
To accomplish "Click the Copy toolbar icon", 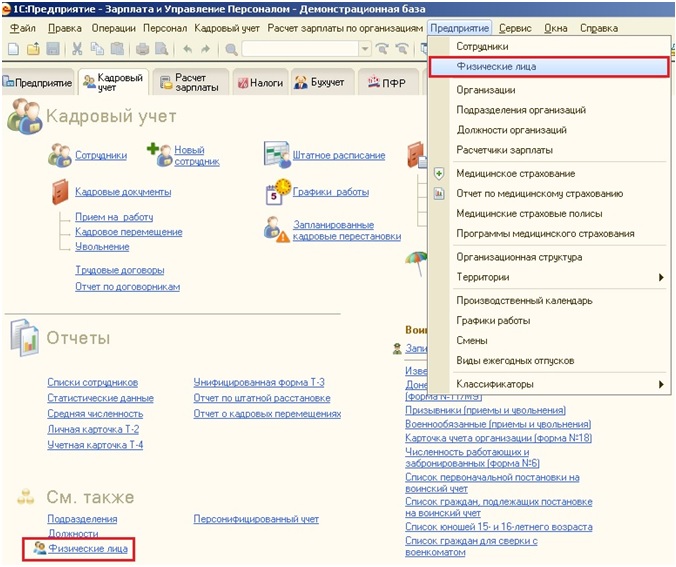I will (97, 49).
